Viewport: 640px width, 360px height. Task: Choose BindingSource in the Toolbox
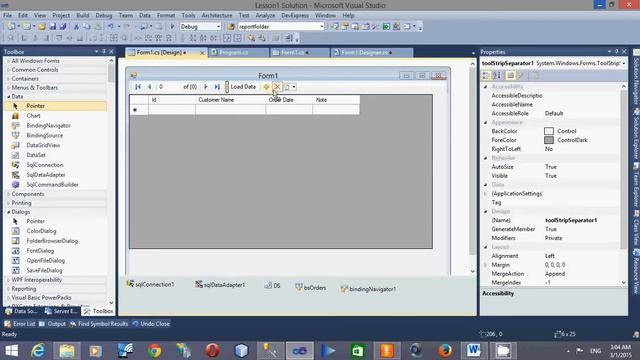[x=44, y=135]
